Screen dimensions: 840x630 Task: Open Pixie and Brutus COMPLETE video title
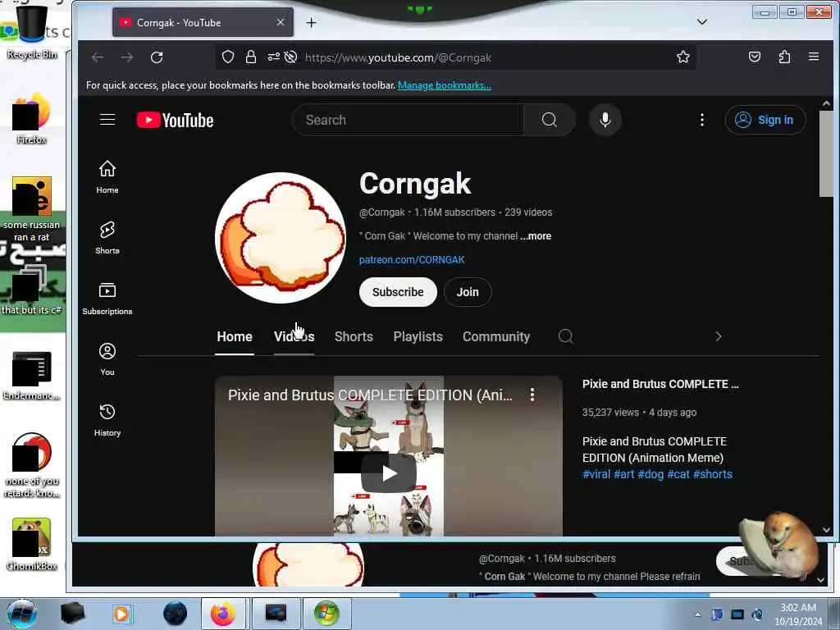pos(660,384)
